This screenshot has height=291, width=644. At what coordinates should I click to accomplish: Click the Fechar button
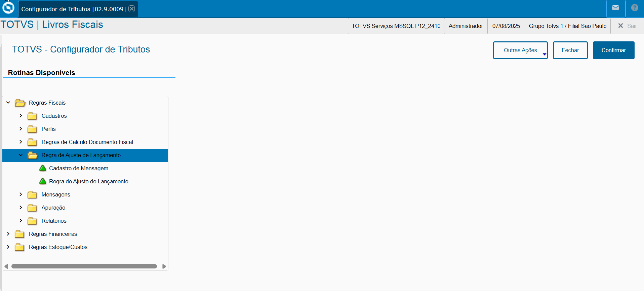[570, 50]
